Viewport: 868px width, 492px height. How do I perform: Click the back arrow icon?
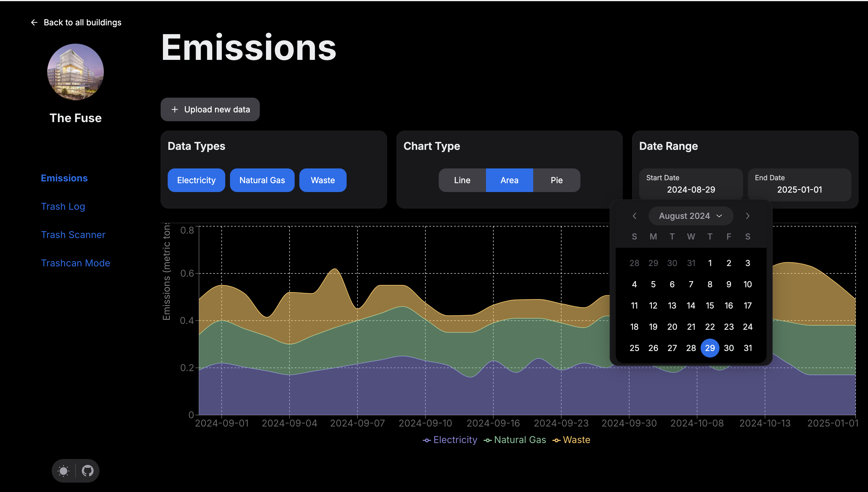[x=34, y=22]
